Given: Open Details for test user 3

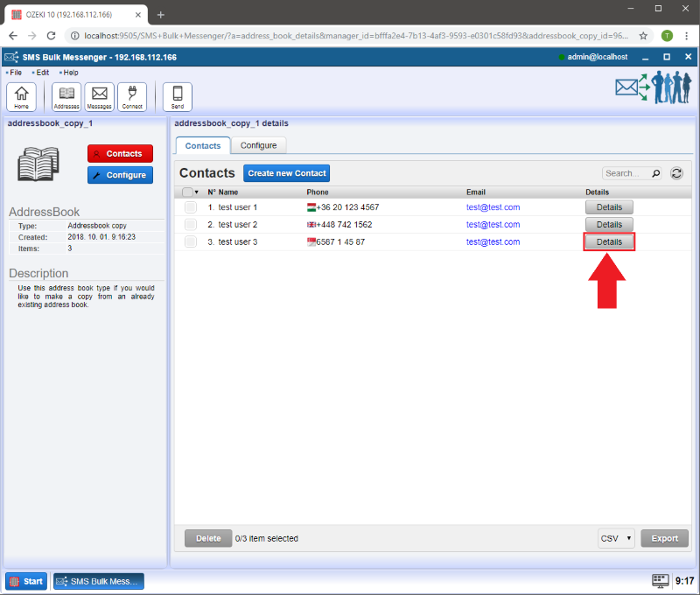Looking at the screenshot, I should tap(609, 241).
